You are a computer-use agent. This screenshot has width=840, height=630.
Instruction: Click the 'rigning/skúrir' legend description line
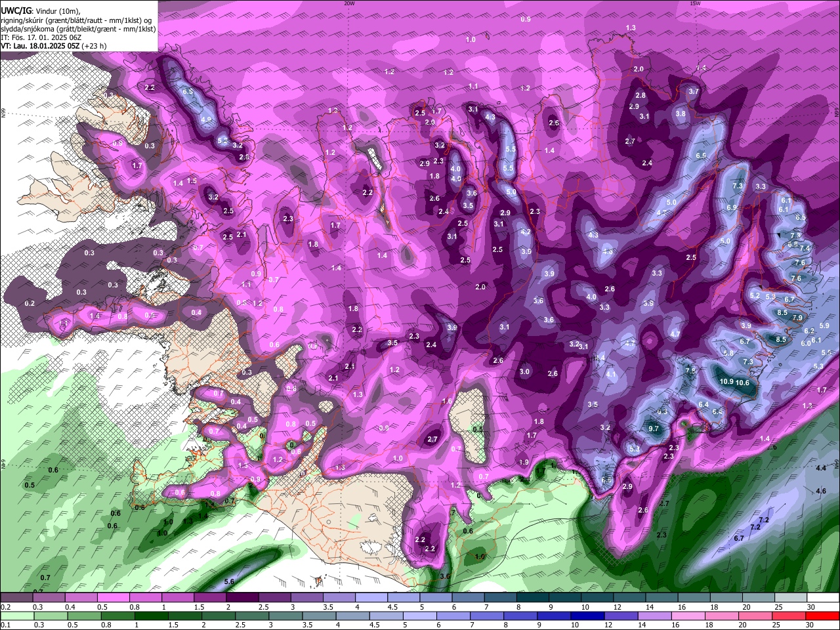(x=76, y=20)
